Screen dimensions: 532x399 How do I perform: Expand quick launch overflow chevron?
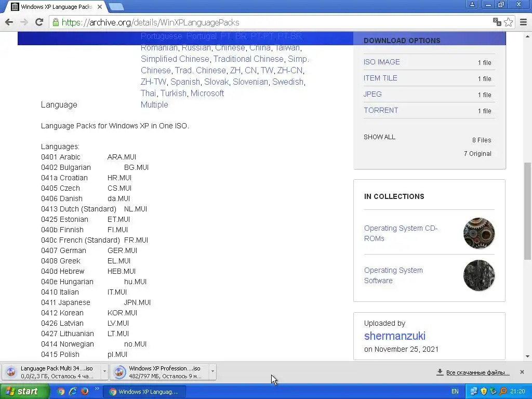point(97,389)
